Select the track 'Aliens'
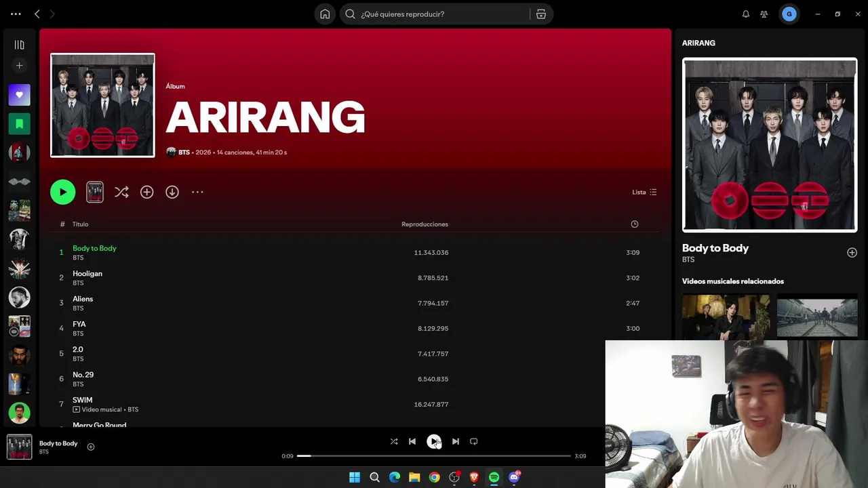 point(83,299)
